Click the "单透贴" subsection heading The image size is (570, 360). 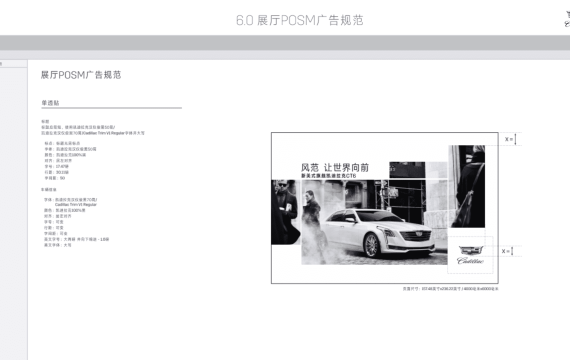[50, 103]
